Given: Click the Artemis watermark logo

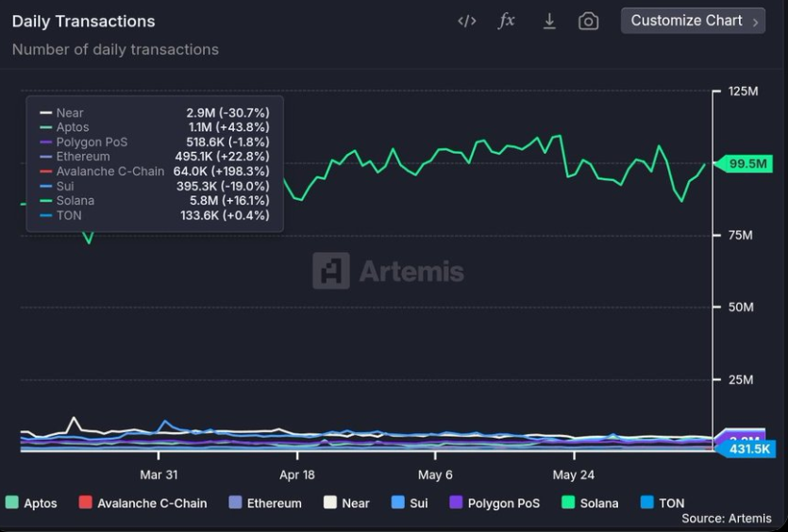Looking at the screenshot, I should click(388, 272).
